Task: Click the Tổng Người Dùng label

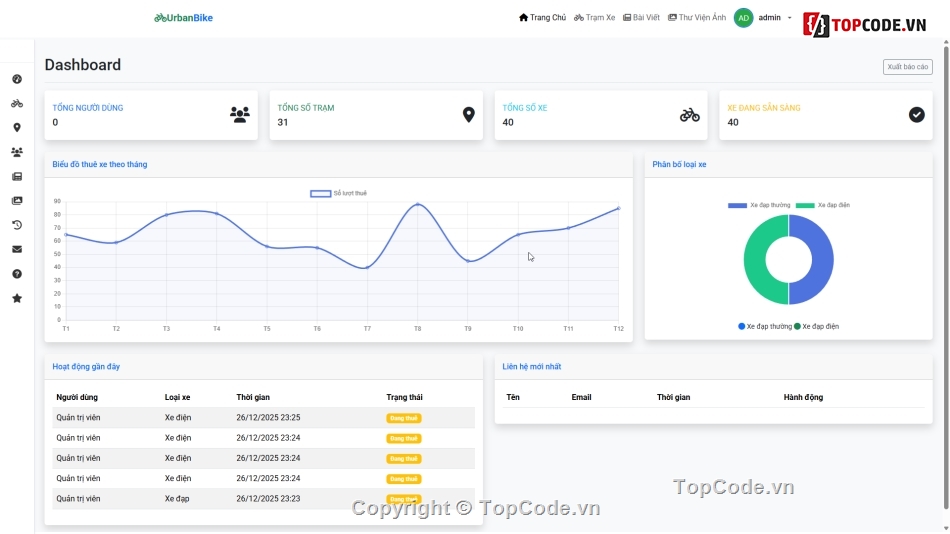Action: 88,108
